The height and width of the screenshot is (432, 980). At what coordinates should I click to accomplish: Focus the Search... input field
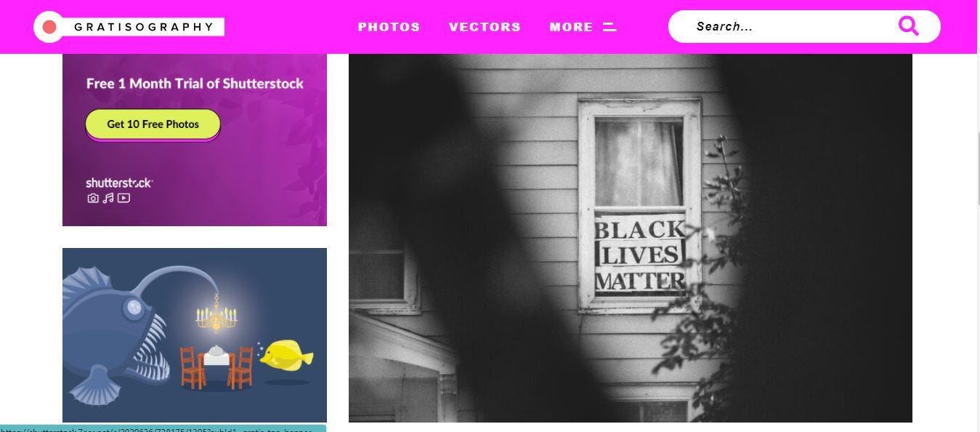(x=792, y=26)
